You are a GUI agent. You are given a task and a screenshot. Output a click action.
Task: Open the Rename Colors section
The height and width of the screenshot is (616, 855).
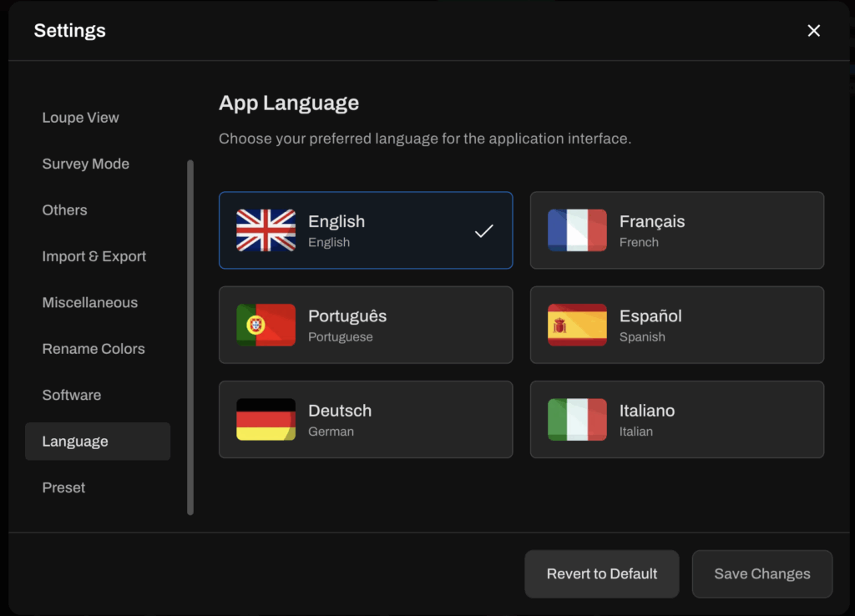[93, 349]
